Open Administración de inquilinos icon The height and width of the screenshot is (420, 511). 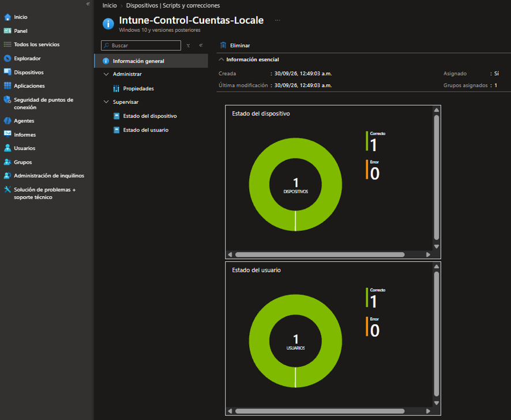7,175
